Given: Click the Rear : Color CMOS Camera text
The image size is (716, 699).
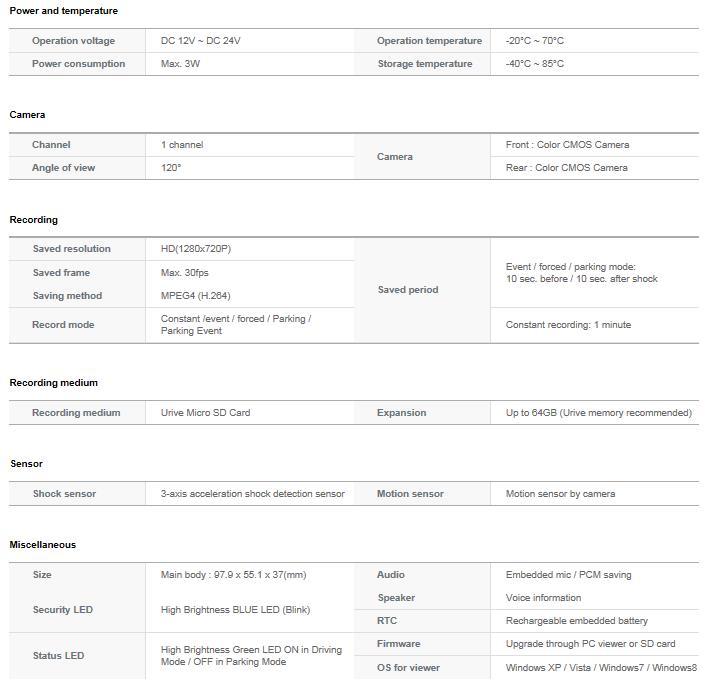Looking at the screenshot, I should point(566,168).
